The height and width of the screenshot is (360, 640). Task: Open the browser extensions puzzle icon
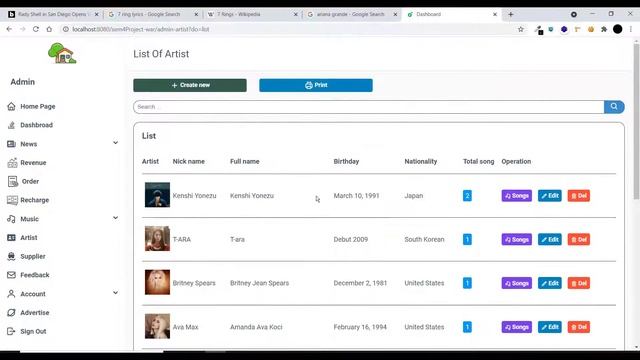[604, 29]
